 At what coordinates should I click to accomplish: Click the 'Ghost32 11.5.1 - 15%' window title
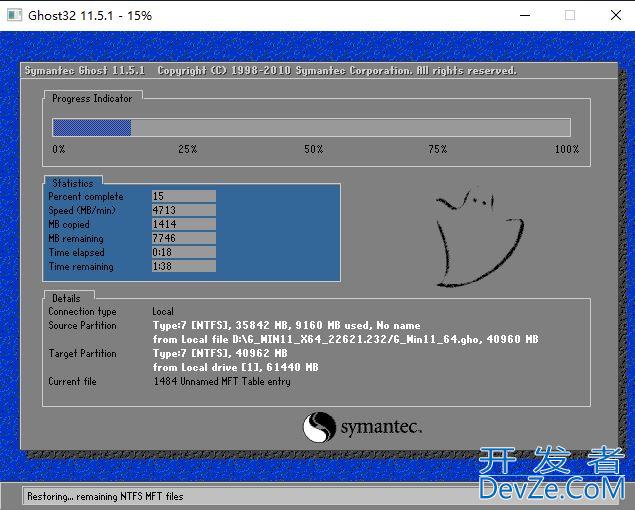point(90,15)
